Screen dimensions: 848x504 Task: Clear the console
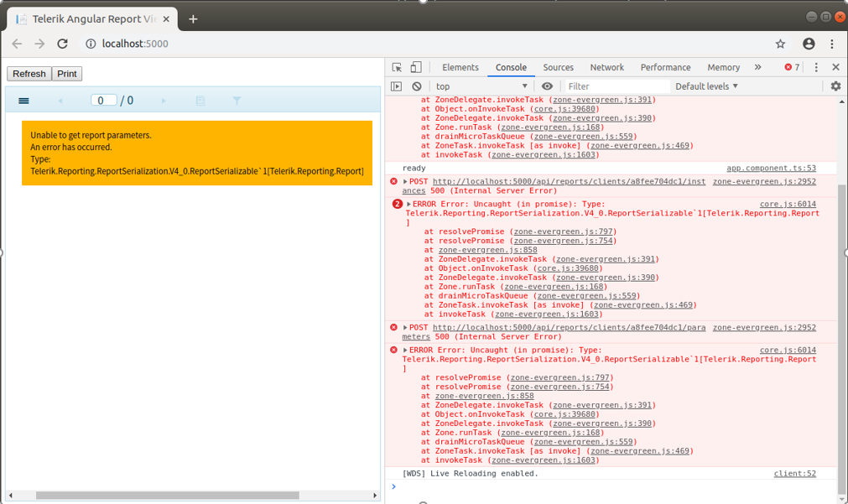click(x=416, y=86)
